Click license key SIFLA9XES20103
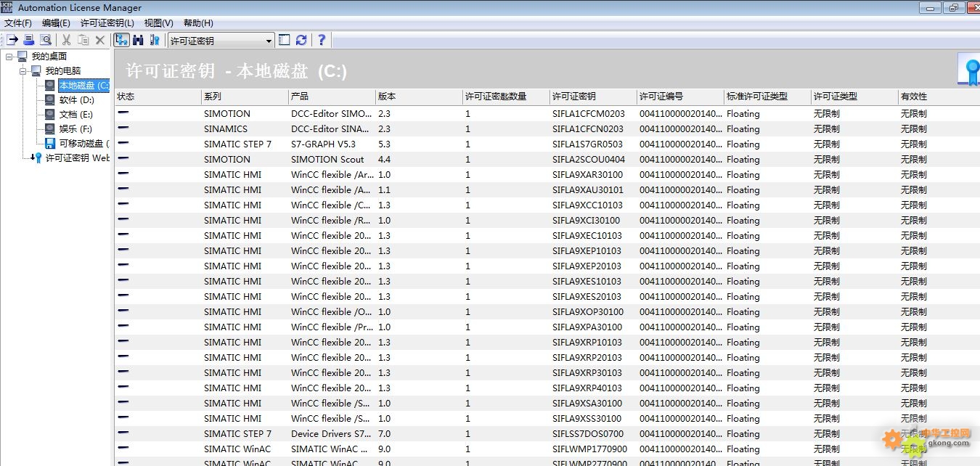 [x=587, y=297]
